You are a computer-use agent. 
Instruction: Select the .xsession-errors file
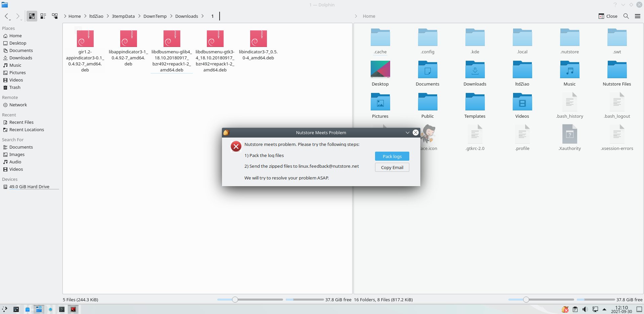click(617, 138)
